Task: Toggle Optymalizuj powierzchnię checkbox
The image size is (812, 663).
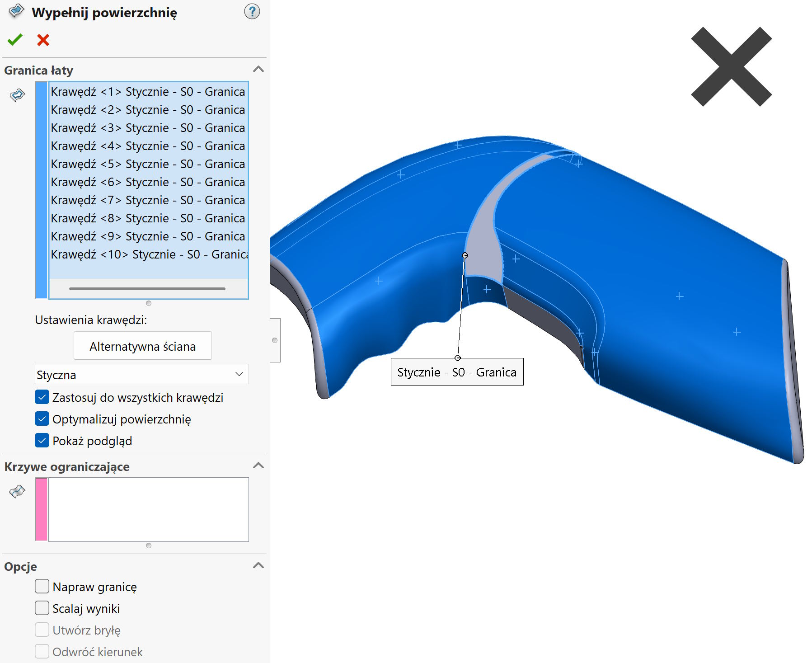Action: coord(42,419)
